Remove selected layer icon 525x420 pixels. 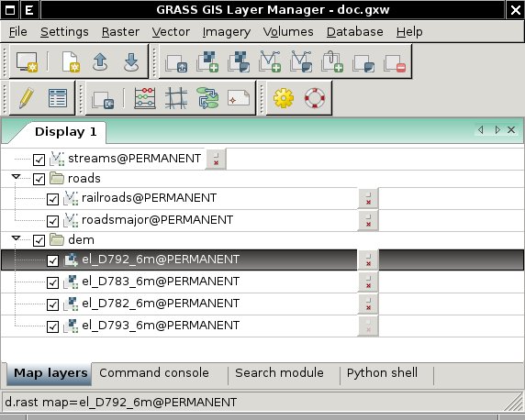click(395, 62)
